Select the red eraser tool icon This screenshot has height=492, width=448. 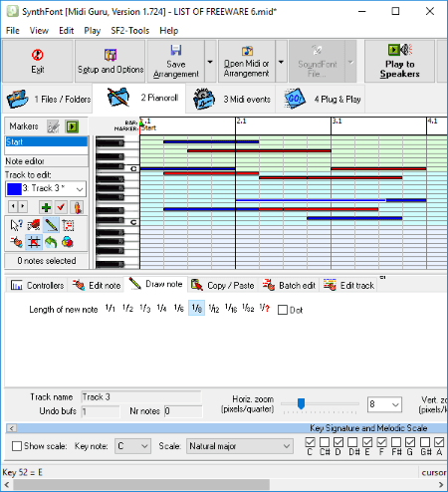pyautogui.click(x=34, y=225)
